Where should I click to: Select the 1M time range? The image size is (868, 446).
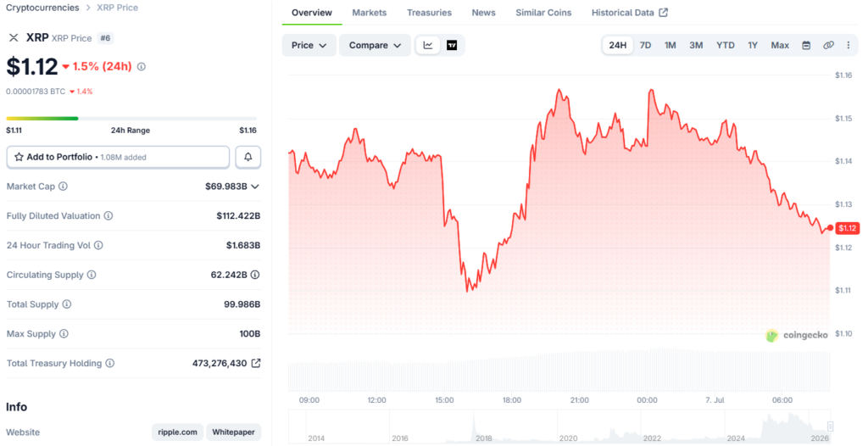(670, 46)
